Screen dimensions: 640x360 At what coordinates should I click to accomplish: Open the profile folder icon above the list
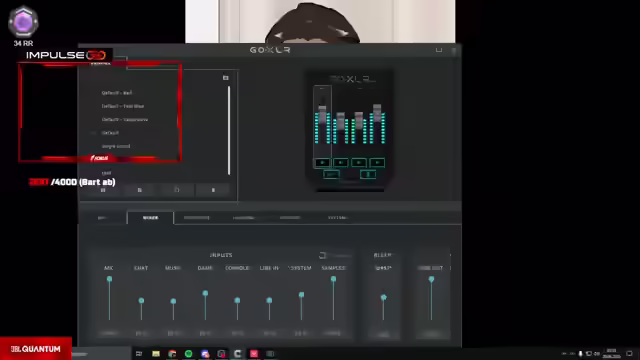click(x=225, y=78)
